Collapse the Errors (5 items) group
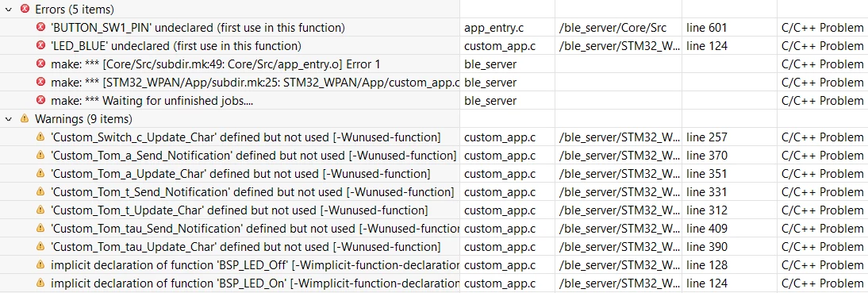Image resolution: width=868 pixels, height=293 pixels. point(8,9)
